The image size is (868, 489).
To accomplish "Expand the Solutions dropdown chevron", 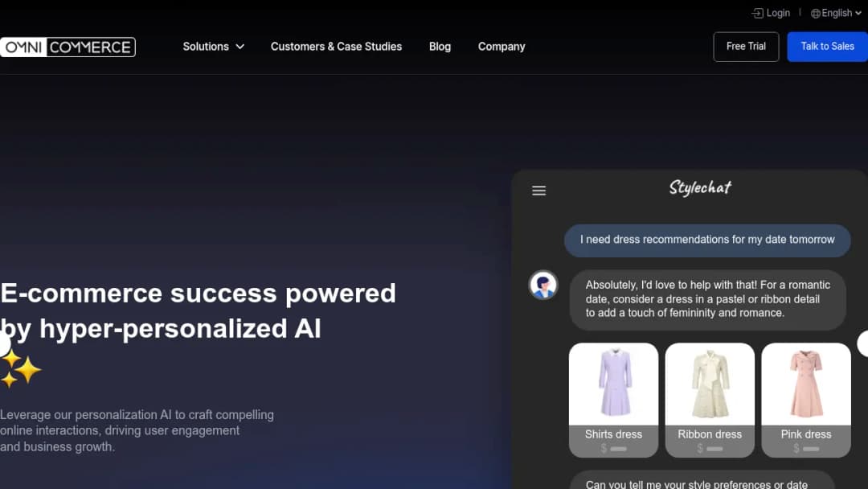I will pyautogui.click(x=240, y=47).
